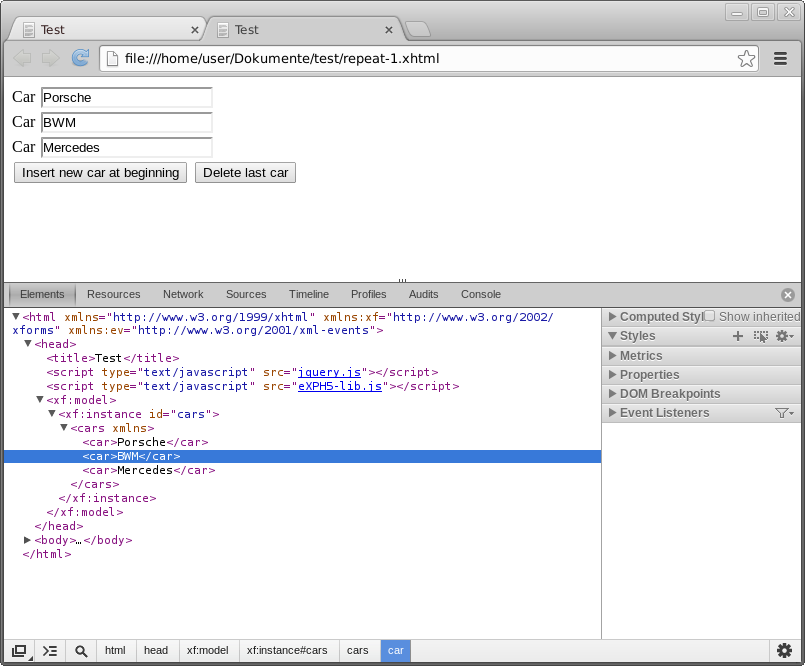Focus the BWM car input field

coord(127,123)
